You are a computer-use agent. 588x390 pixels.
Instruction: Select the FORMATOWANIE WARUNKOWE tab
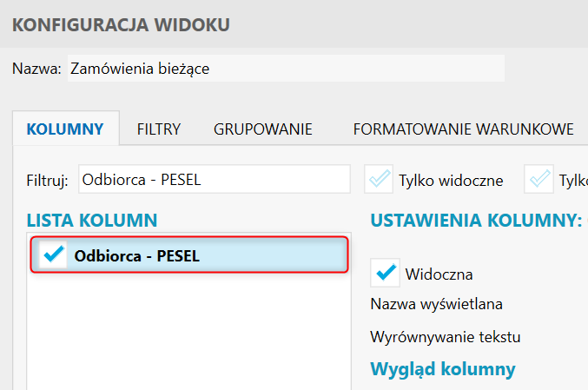[463, 129]
